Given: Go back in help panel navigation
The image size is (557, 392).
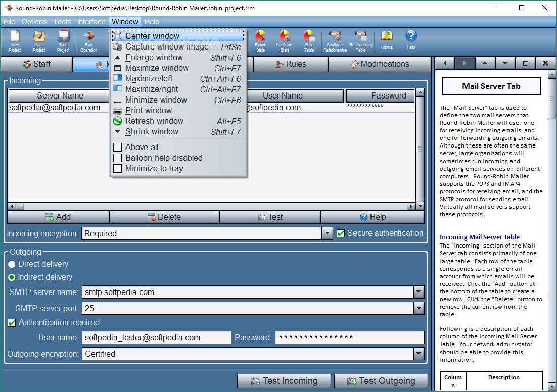Looking at the screenshot, I should point(444,64).
